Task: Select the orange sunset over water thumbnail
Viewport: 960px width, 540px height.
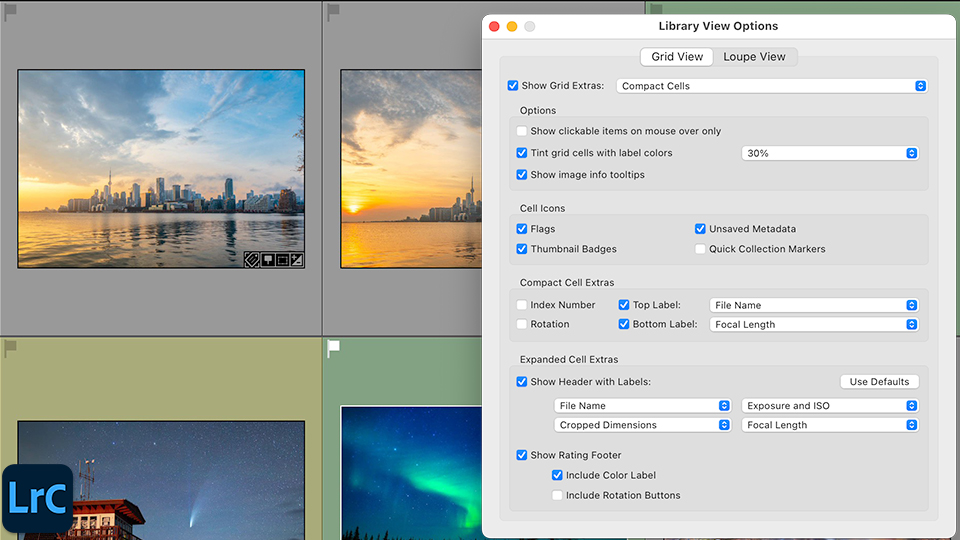Action: coord(411,168)
